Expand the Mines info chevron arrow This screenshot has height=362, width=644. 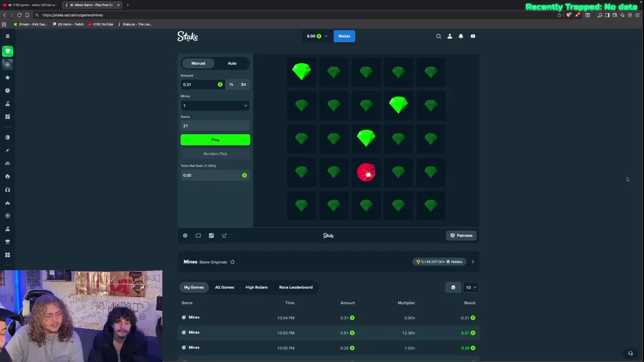(x=472, y=262)
